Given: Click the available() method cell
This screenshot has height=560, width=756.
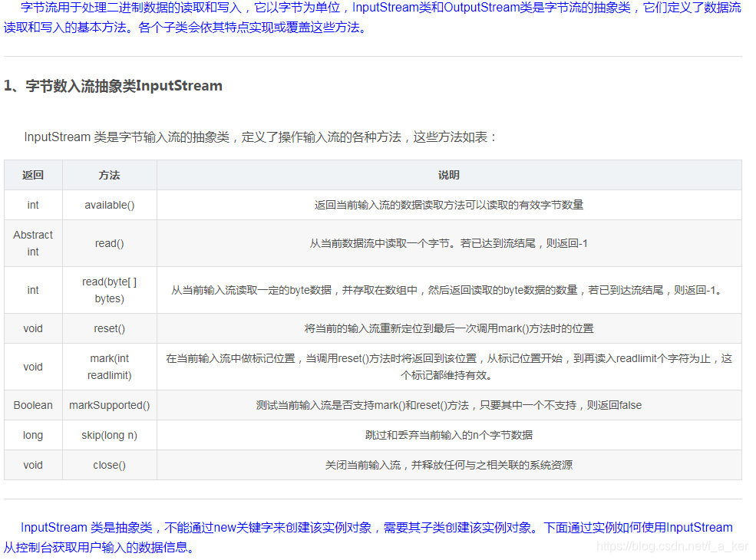Looking at the screenshot, I should pos(109,205).
